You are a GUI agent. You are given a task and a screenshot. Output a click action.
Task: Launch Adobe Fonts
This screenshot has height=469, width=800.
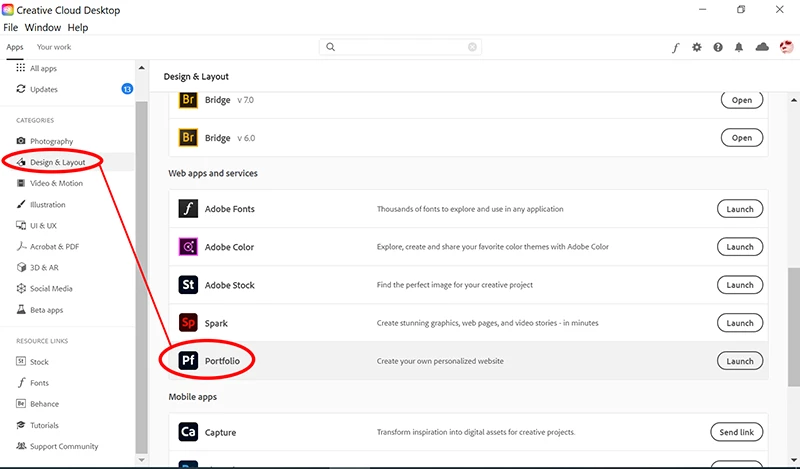740,209
